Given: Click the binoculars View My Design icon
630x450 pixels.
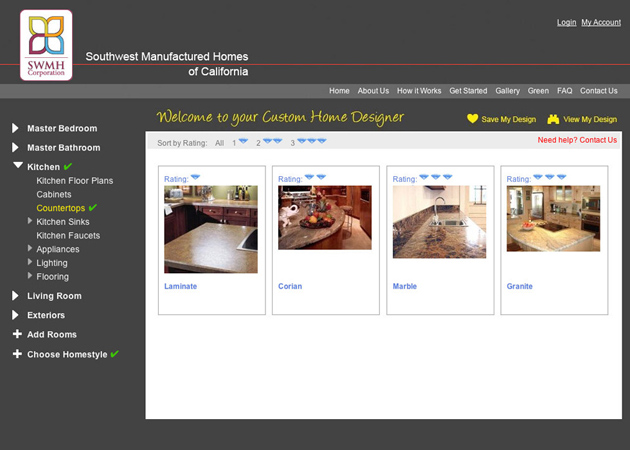Looking at the screenshot, I should tap(553, 119).
